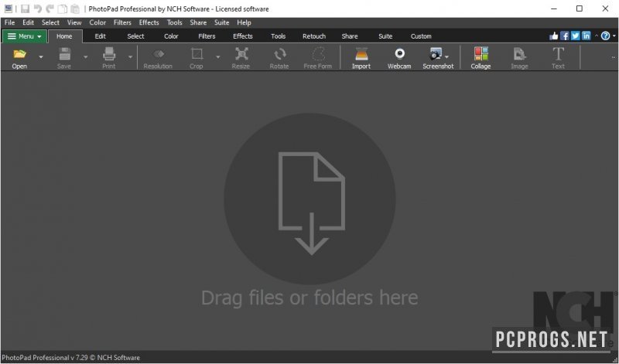The height and width of the screenshot is (364, 619).
Task: Share via the Facebook icon
Action: pos(565,36)
